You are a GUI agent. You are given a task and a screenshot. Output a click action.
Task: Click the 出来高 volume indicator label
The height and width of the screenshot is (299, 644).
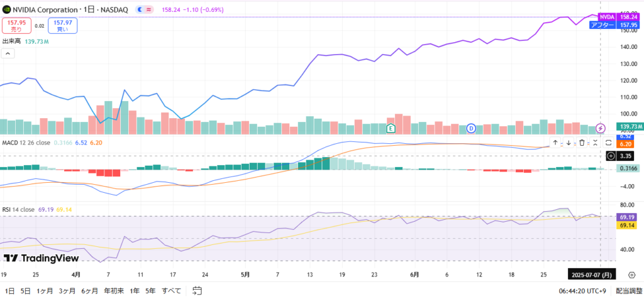(x=12, y=41)
